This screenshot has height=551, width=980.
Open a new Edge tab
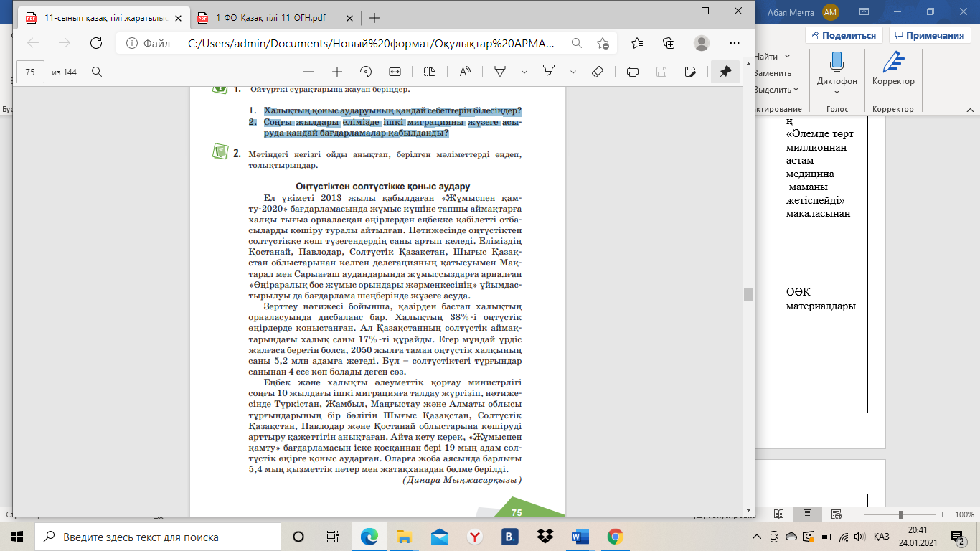(x=374, y=19)
